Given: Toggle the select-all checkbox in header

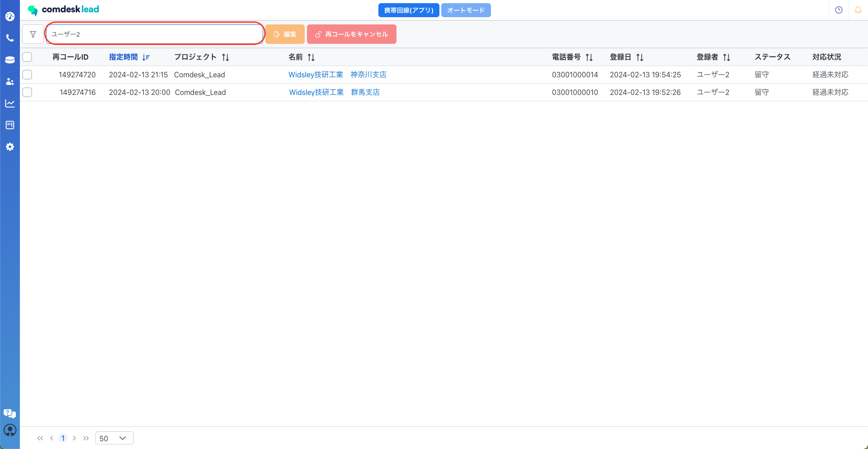Looking at the screenshot, I should 28,57.
